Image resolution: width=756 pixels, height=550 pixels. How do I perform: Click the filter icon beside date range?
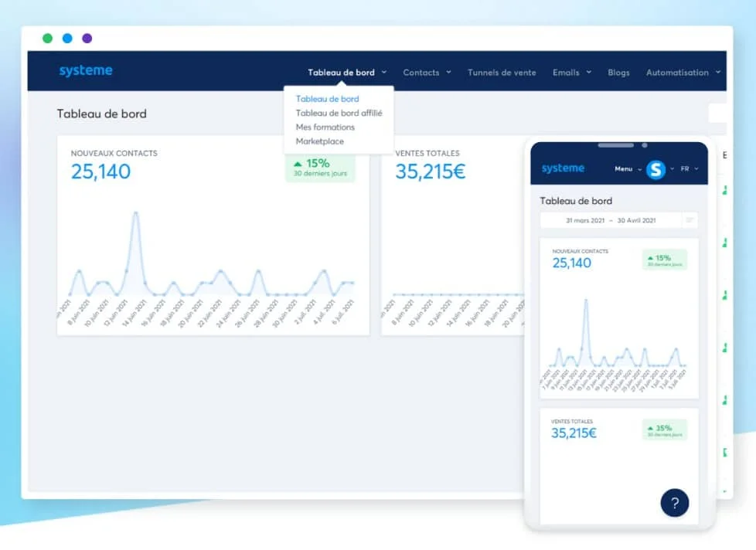[689, 220]
